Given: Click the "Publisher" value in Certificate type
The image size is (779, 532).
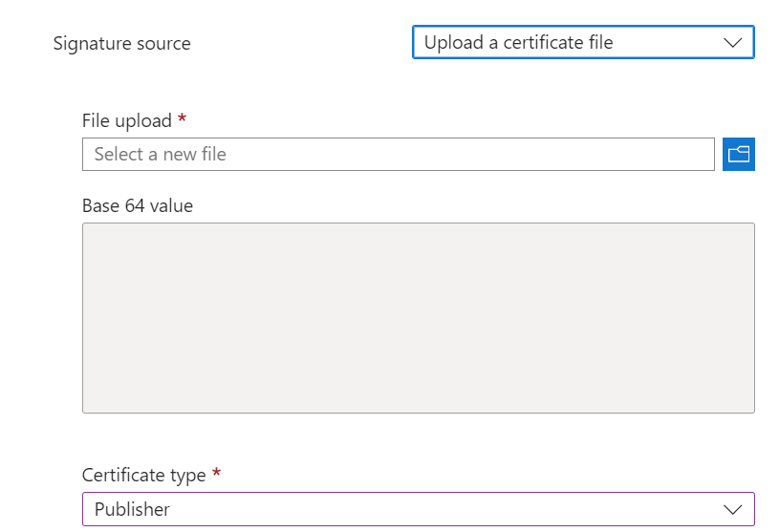Looking at the screenshot, I should pyautogui.click(x=132, y=509).
